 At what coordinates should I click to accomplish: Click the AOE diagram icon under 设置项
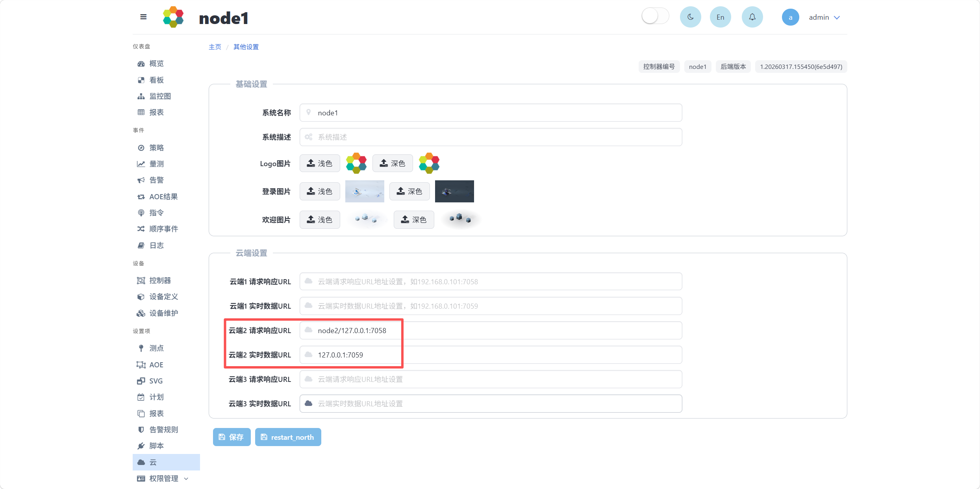[x=141, y=365]
